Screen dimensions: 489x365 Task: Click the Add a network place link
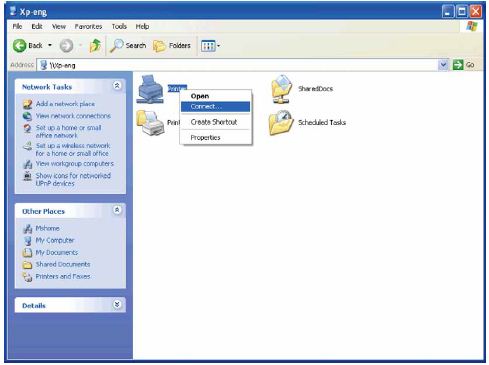65,104
